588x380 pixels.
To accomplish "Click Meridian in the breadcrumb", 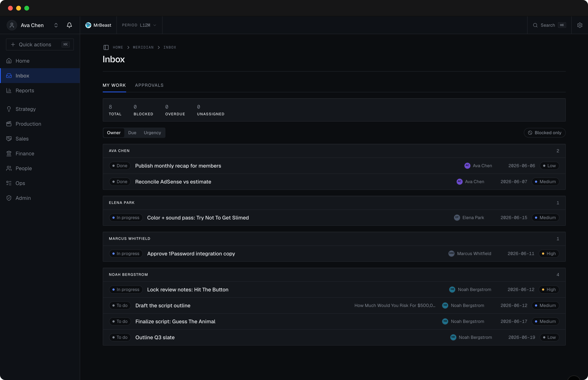I will coord(143,47).
